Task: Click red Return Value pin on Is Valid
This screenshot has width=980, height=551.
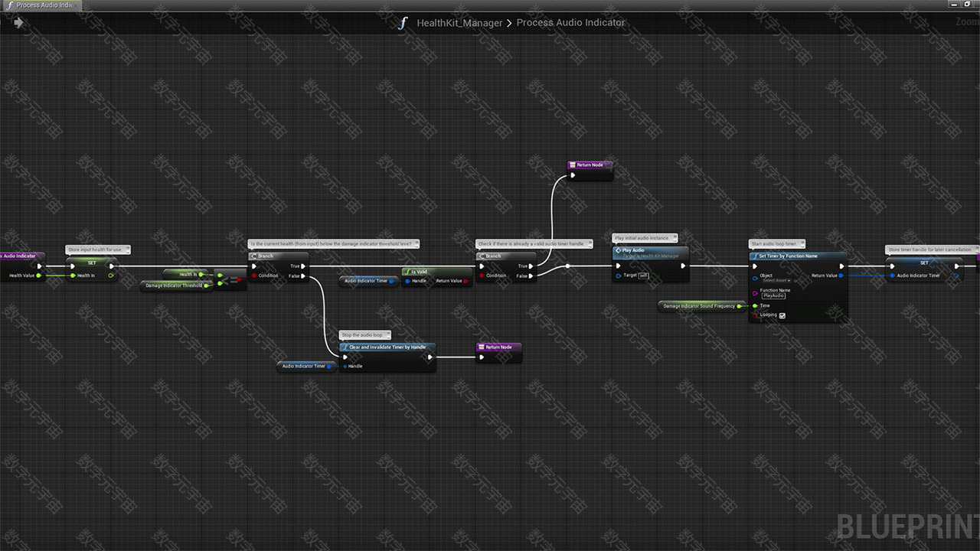Action: (465, 281)
